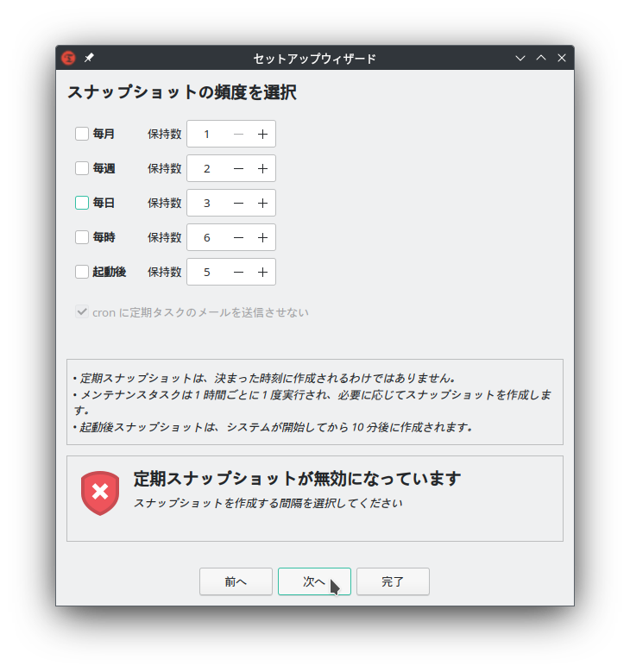Toggle the cron mail suppression checkbox
The width and height of the screenshot is (630, 672).
pos(82,311)
